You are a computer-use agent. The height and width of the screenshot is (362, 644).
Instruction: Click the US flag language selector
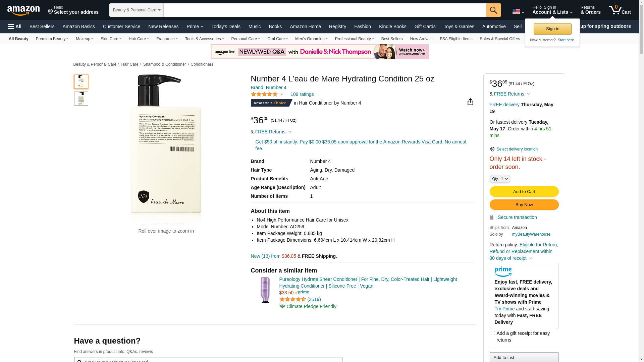pyautogui.click(x=518, y=12)
